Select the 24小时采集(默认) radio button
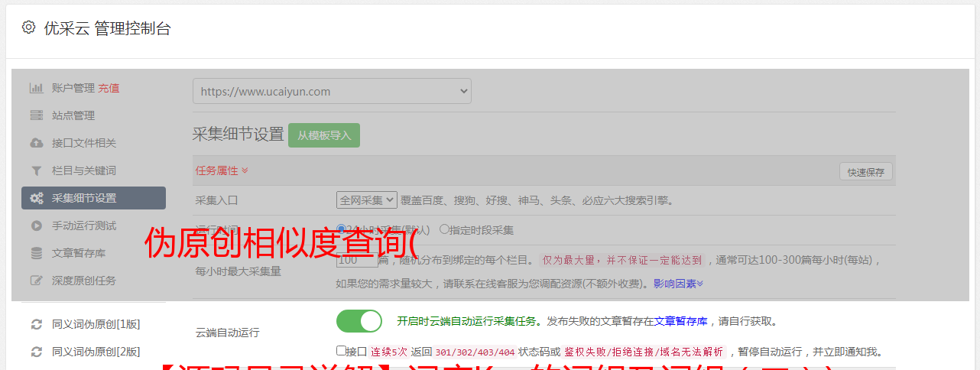Viewport: 980px width, 370px height. point(342,229)
